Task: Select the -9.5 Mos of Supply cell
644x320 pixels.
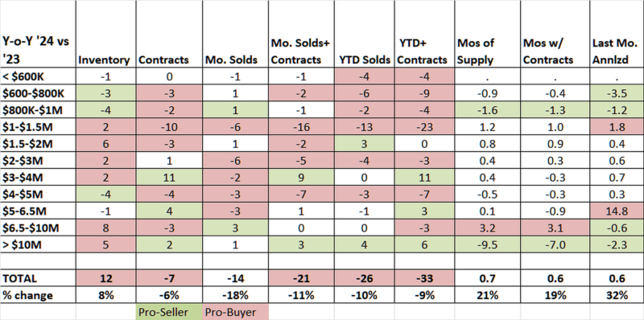Action: pos(487,245)
